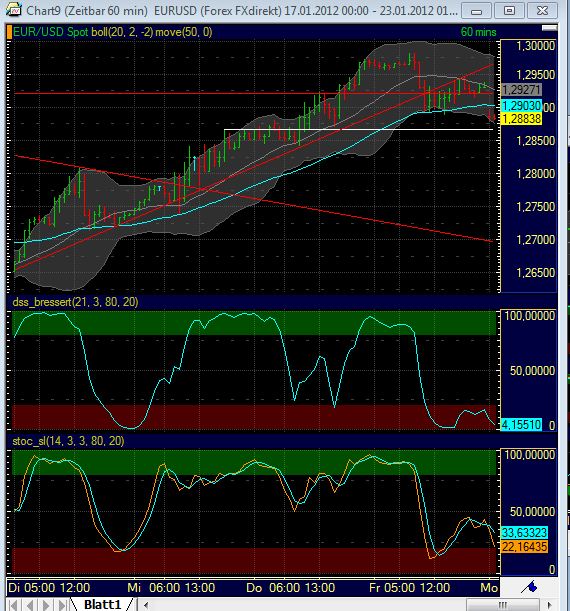Screen dimensions: 570x611
Task: Click horizontal scrollbar left arrow
Action: click(x=146, y=605)
